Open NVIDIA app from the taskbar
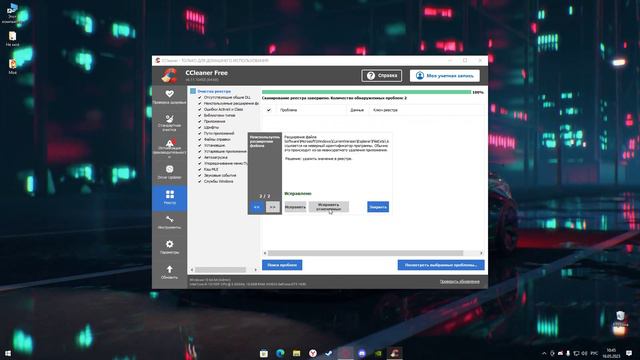The height and width of the screenshot is (360, 640). coord(378,353)
